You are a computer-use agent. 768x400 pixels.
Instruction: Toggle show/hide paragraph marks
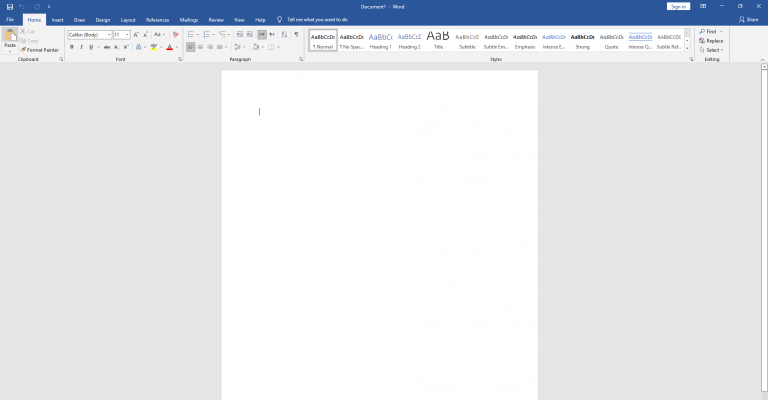tap(296, 34)
